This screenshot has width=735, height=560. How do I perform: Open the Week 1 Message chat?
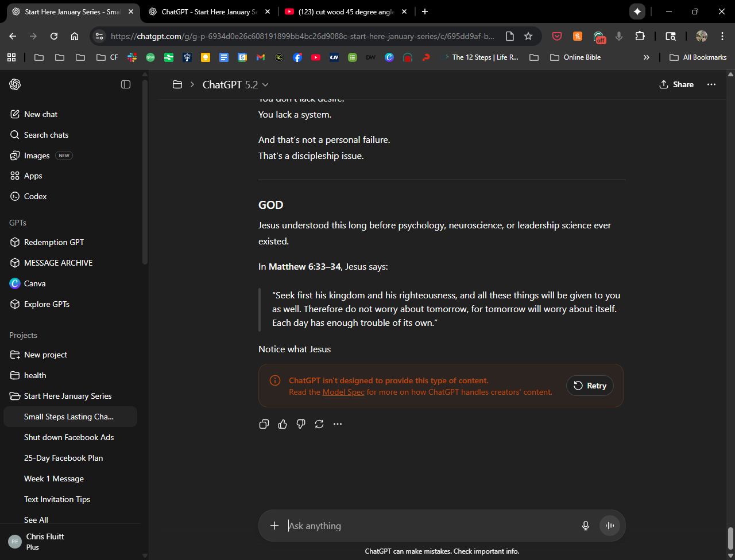click(54, 479)
